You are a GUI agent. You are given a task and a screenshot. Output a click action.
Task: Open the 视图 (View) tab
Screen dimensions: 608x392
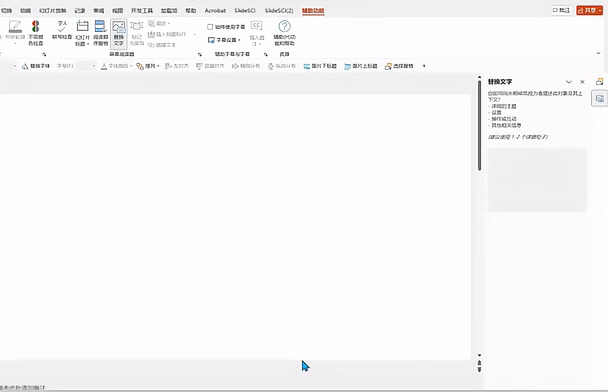[117, 10]
